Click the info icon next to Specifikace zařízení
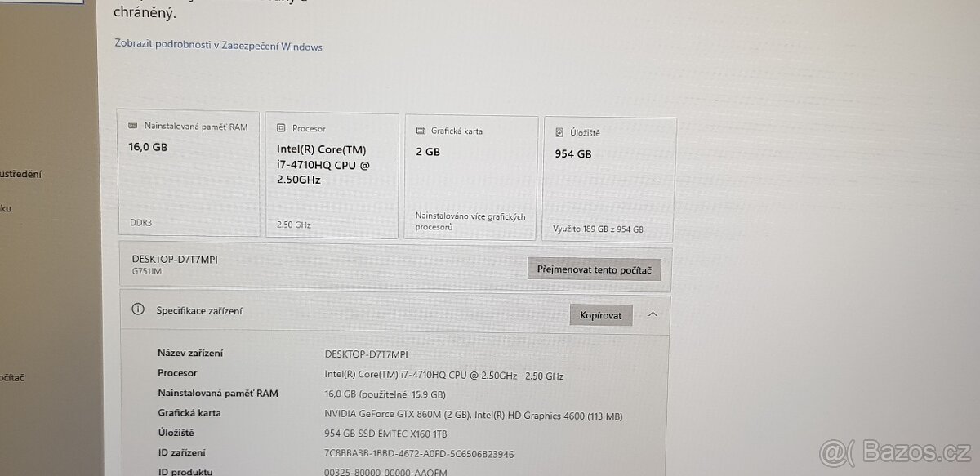This screenshot has height=476, width=980. (x=139, y=309)
